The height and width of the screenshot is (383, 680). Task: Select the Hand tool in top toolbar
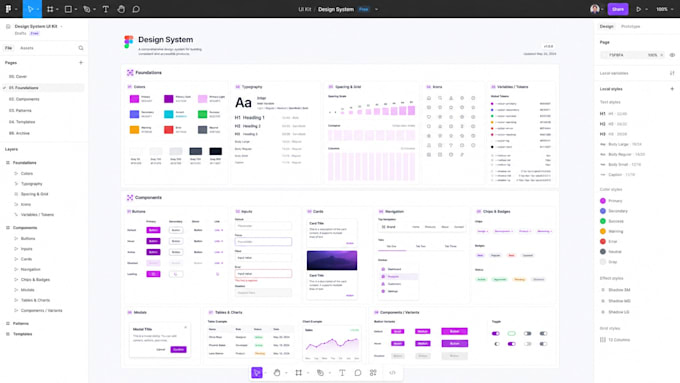click(x=121, y=9)
